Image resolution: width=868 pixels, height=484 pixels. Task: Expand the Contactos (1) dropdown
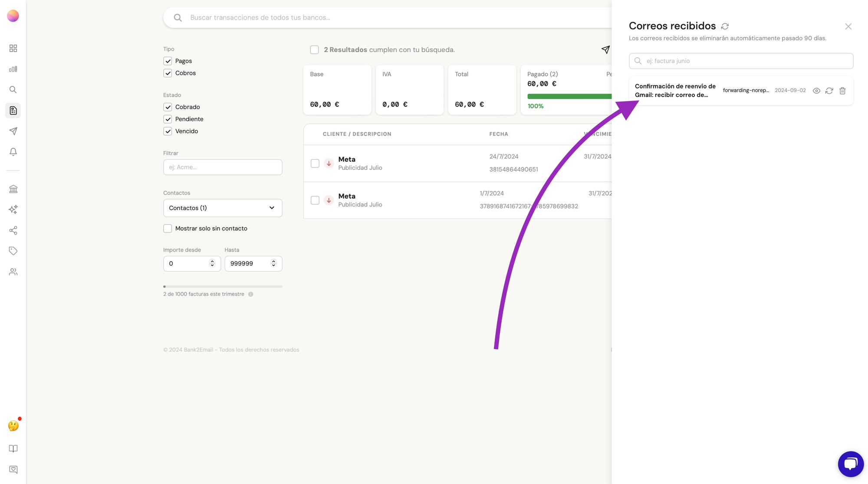click(223, 208)
